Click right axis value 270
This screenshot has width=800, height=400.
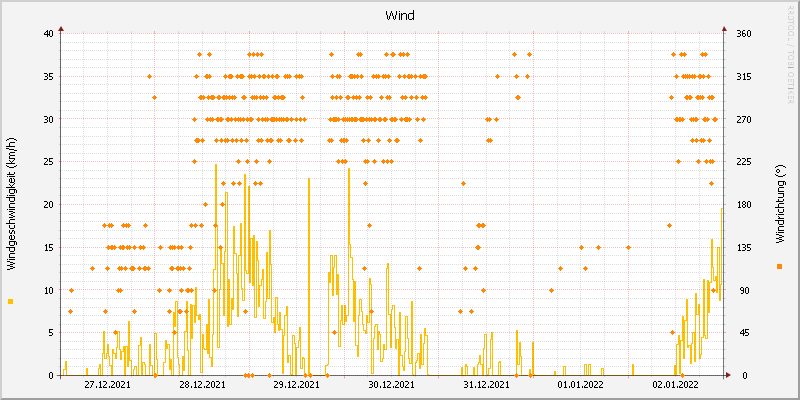[x=744, y=119]
